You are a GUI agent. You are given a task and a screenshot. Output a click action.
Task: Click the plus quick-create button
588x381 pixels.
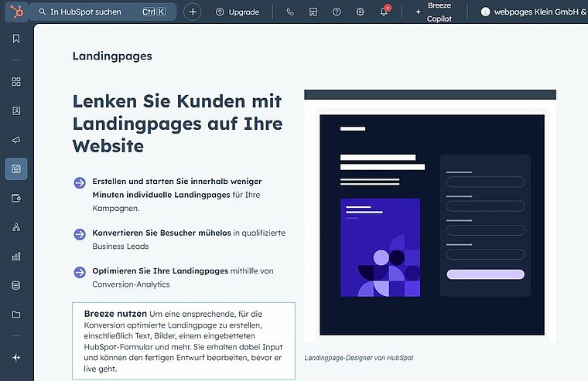pos(193,12)
